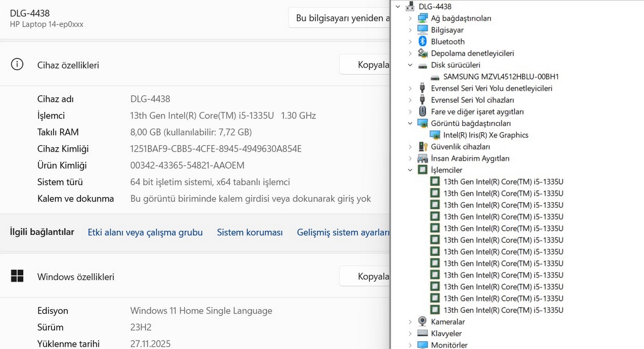Click the Kameralar webcam icon
This screenshot has width=644, height=349.
(422, 322)
